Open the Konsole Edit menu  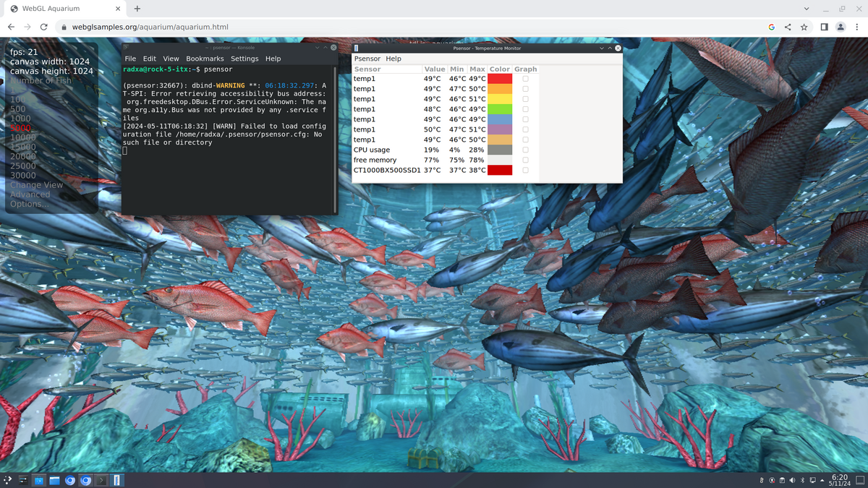point(149,59)
